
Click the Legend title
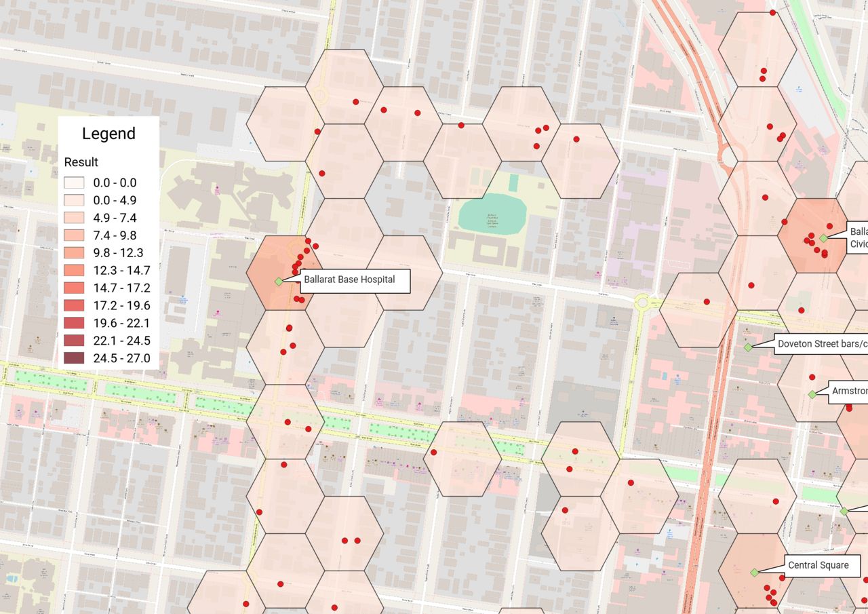click(108, 134)
